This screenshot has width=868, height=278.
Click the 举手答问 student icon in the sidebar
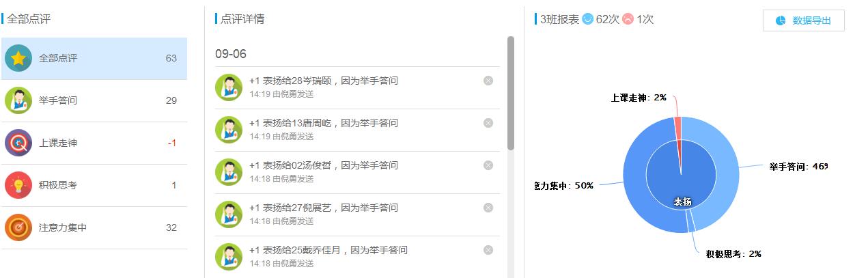coord(18,100)
